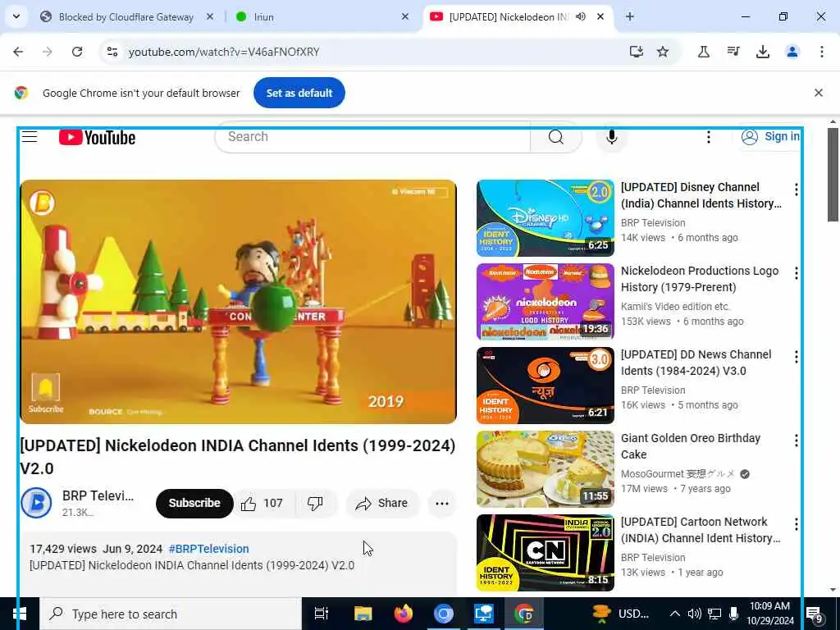Image resolution: width=840 pixels, height=630 pixels.
Task: Start voice search with microphone icon
Action: tap(611, 137)
